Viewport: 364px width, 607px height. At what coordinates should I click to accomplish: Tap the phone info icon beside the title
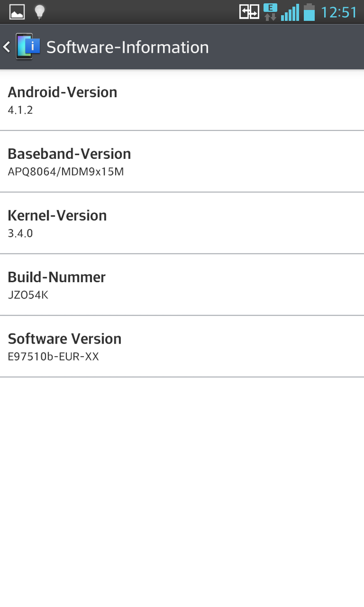(28, 47)
